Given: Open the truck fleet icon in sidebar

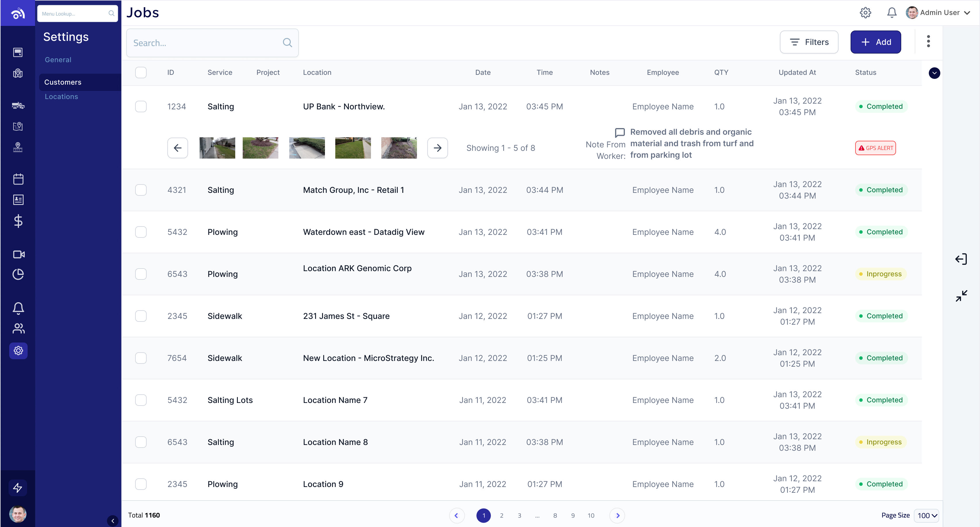Looking at the screenshot, I should click(18, 105).
